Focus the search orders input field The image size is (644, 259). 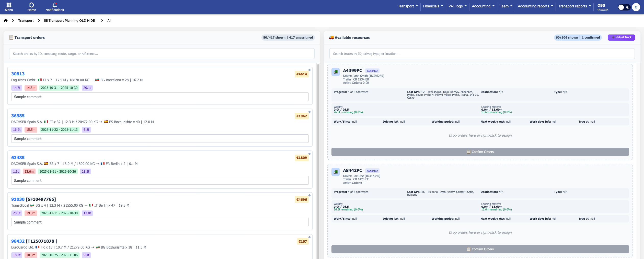pos(162,54)
